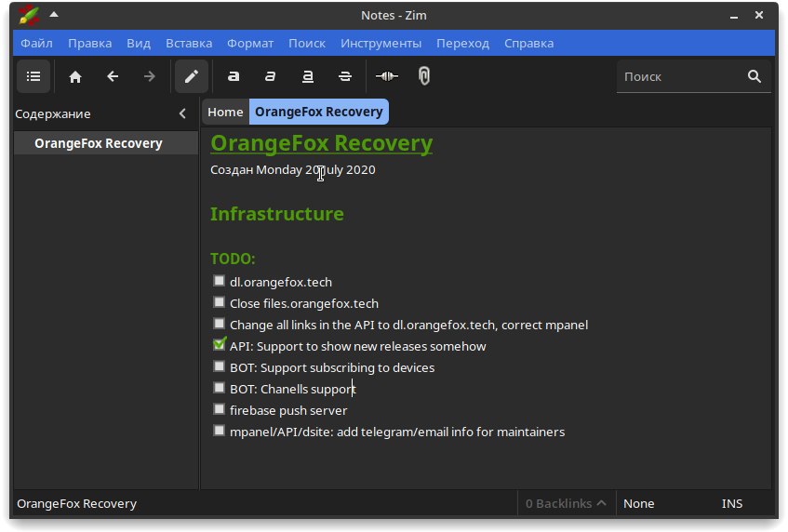The image size is (788, 532).
Task: Check the Change all links in API checkbox
Action: click(219, 323)
